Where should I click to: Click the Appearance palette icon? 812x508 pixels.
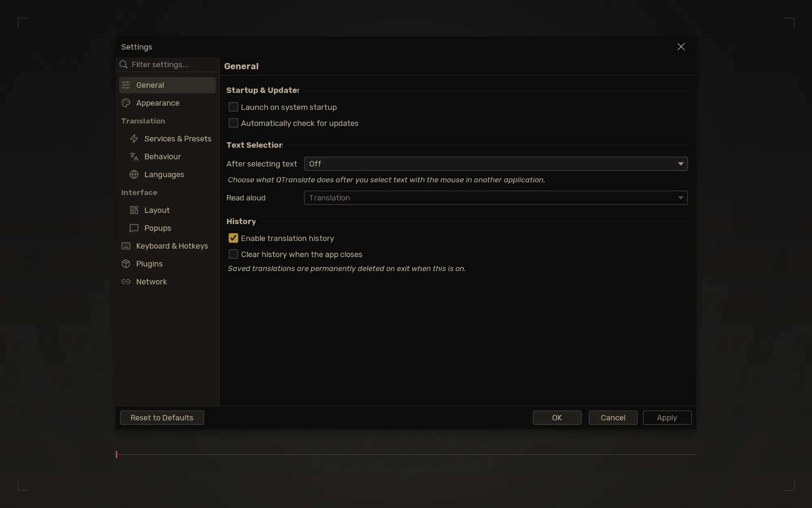(126, 103)
